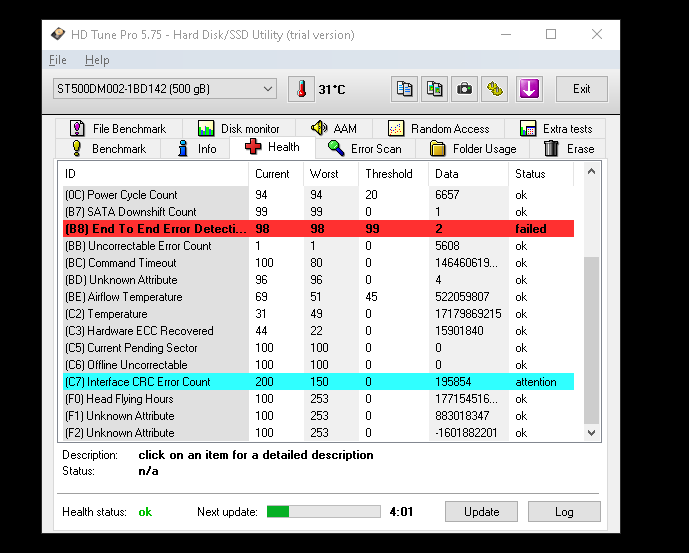The height and width of the screenshot is (553, 689).
Task: Click the Random Access scatter icon
Action: tap(396, 128)
